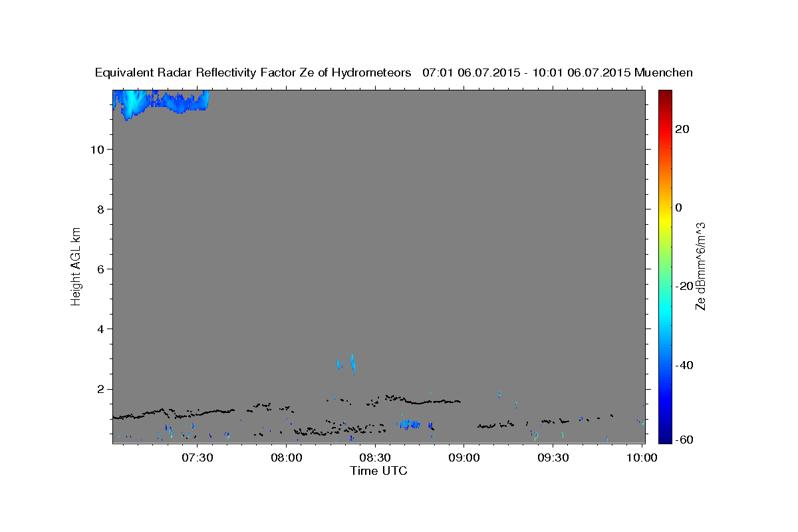Click colorbar label '-60'

tap(684, 440)
